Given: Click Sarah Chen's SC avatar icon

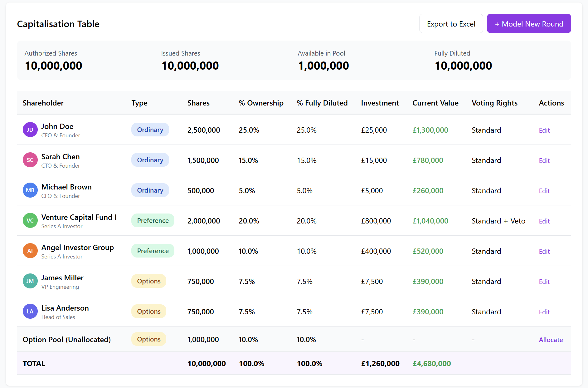Looking at the screenshot, I should 30,160.
